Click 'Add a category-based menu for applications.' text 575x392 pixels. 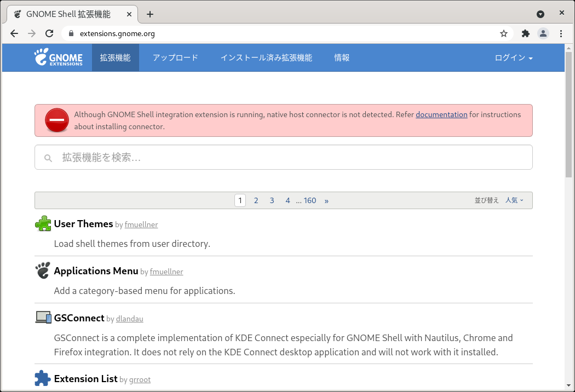(145, 290)
